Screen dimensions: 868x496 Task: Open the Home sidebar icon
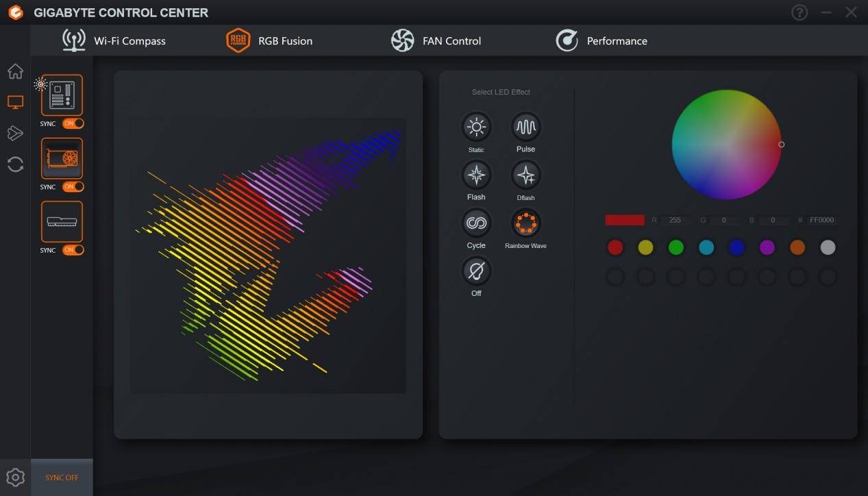tap(15, 71)
